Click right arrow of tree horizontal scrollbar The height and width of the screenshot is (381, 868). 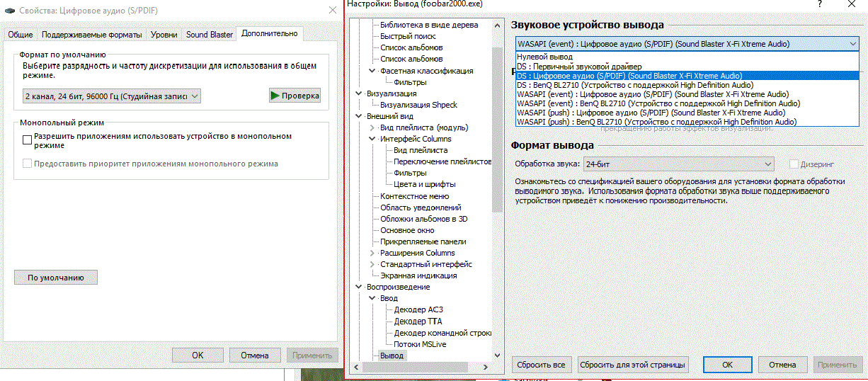(486, 367)
